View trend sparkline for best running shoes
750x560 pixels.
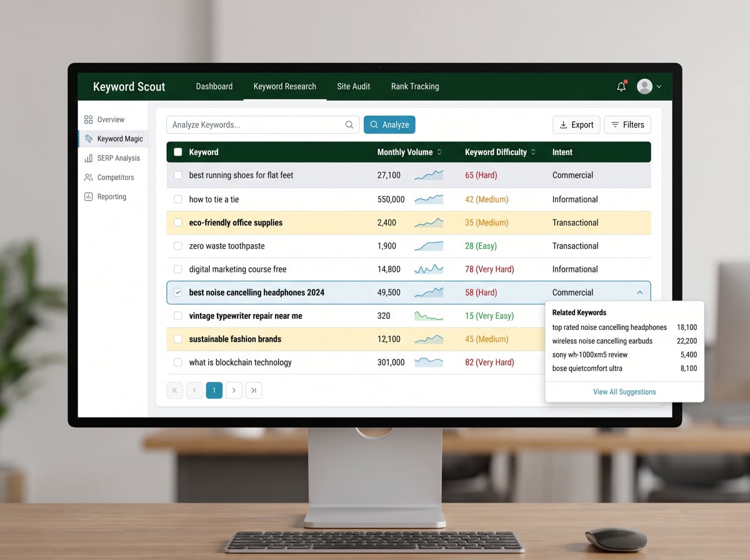(x=429, y=175)
